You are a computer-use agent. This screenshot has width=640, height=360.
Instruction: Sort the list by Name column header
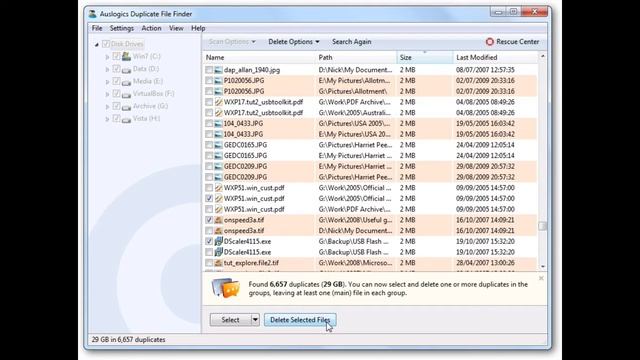pyautogui.click(x=259, y=58)
